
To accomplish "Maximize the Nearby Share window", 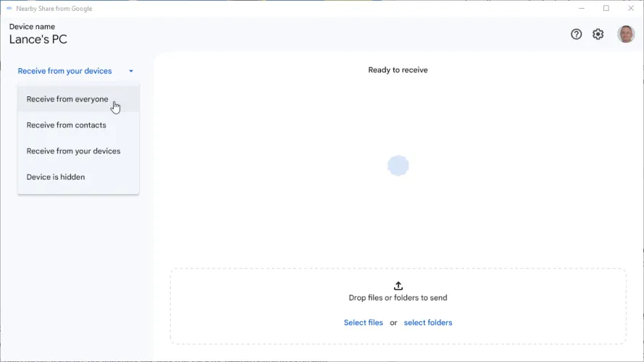I will coord(606,9).
